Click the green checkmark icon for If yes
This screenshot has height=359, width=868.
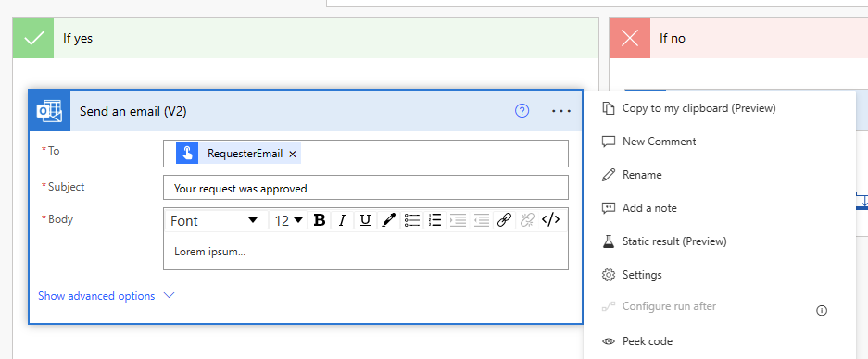pos(33,38)
